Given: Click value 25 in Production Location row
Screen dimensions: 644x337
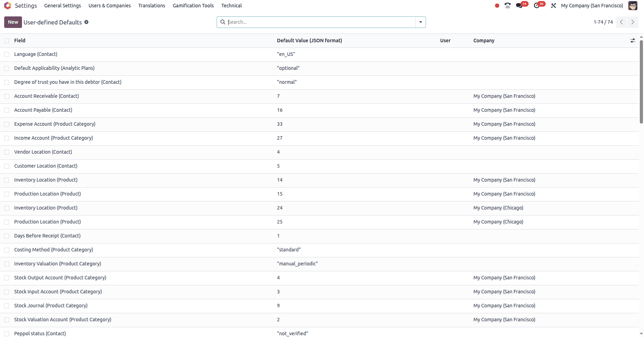Looking at the screenshot, I should 280,222.
